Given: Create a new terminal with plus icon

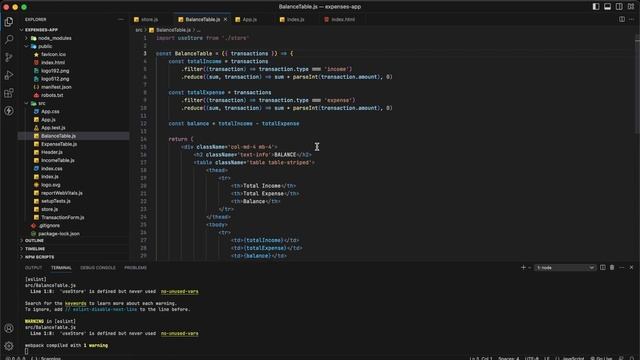Looking at the screenshot, I should 523,267.
